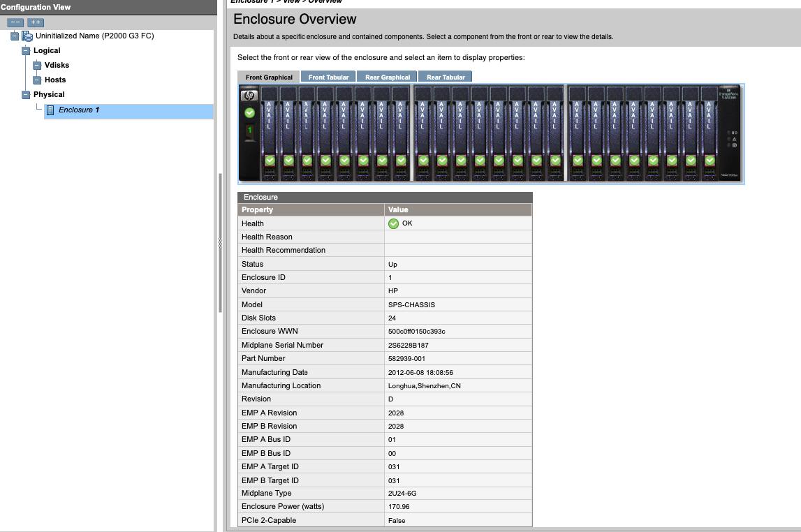Viewport: 801px width, 532px height.
Task: Click the green OK health icon in table
Action: [x=393, y=223]
